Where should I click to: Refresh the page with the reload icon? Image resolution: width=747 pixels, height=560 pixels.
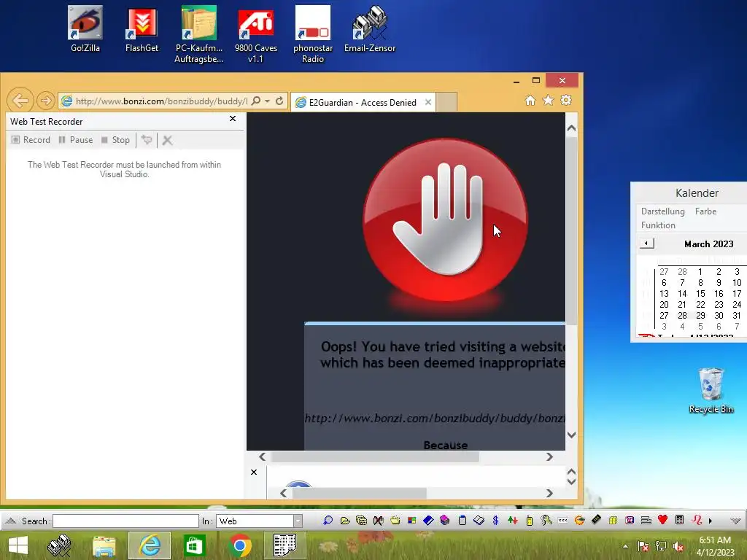click(x=279, y=101)
